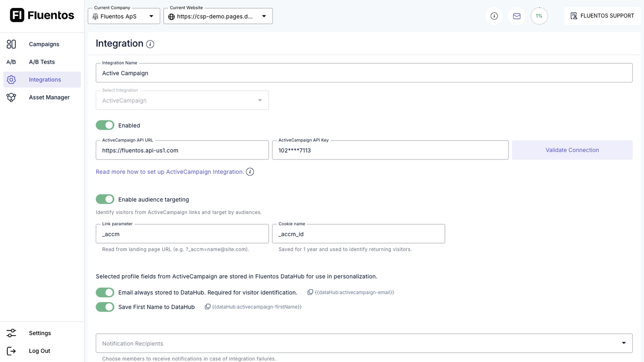Click the Fluentos logo
The height and width of the screenshot is (362, 644).
tap(42, 15)
